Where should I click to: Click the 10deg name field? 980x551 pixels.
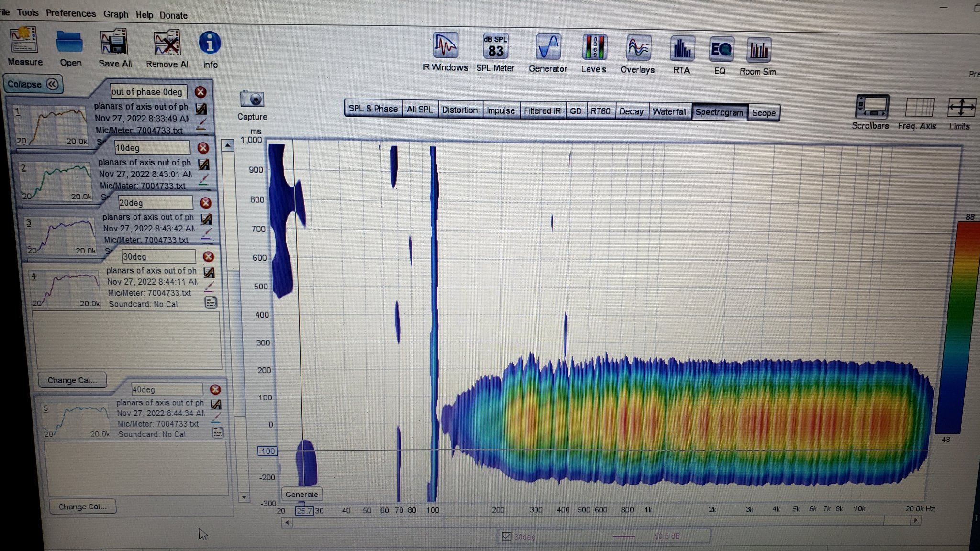(x=152, y=148)
